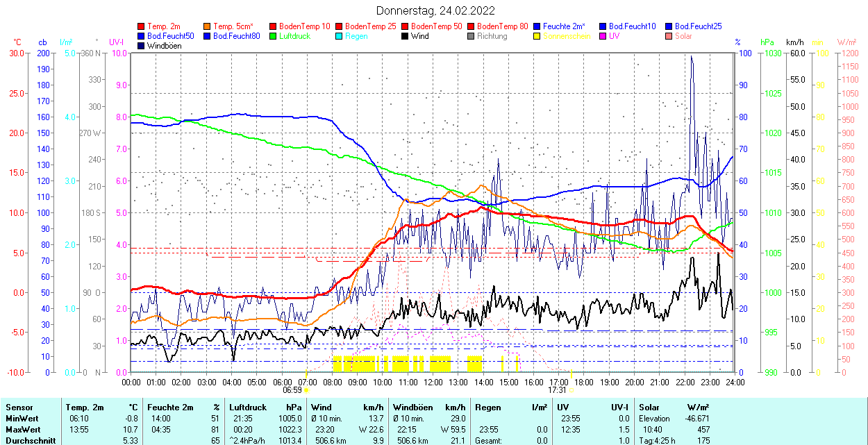Click the 12:00 label on the time axis
This screenshot has height=445, width=868.
433,382
